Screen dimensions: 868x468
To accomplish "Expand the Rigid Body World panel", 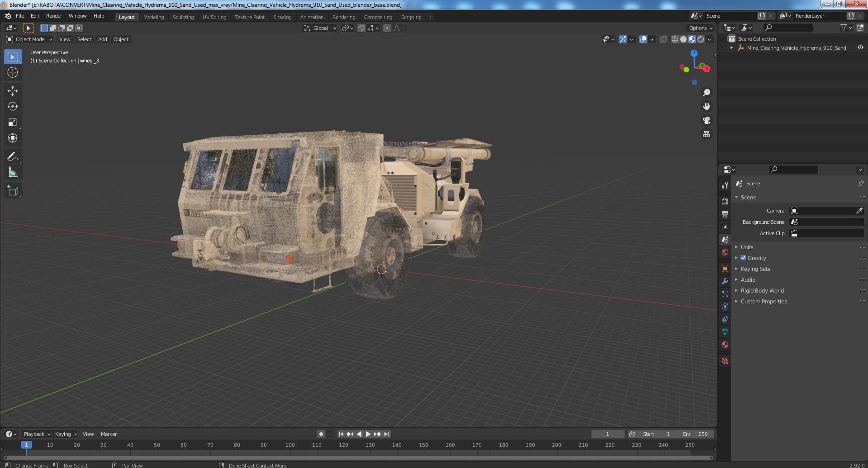I will click(x=762, y=290).
